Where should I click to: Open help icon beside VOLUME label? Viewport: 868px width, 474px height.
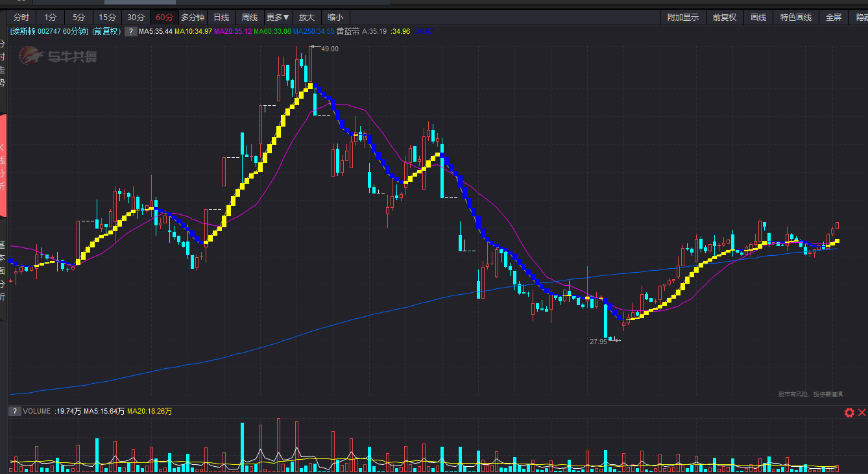14,411
